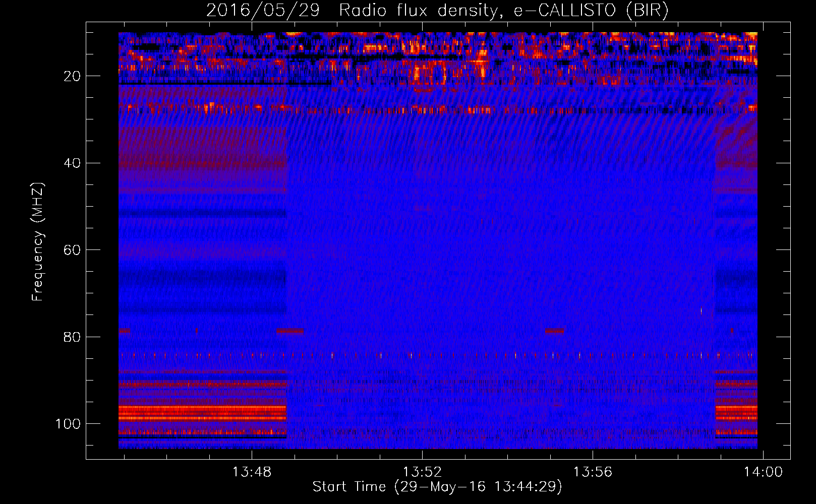Viewport: 816px width, 504px height.
Task: Click the "40" frequency tick label
Action: click(73, 163)
